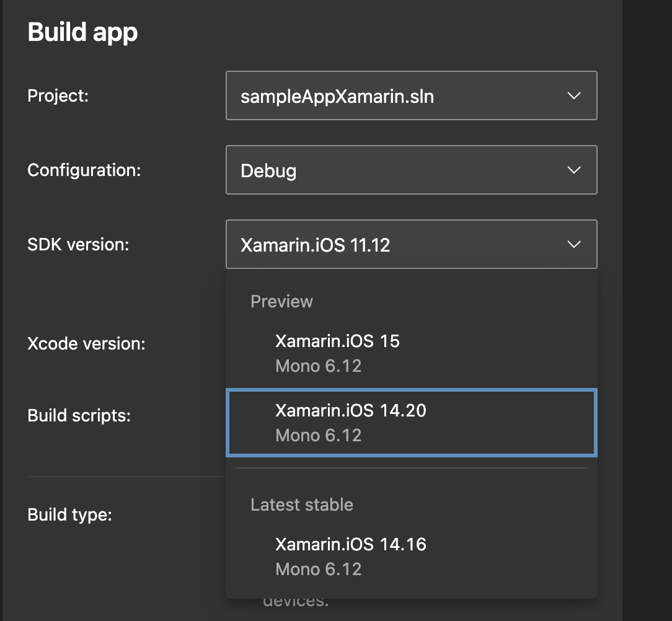
Task: Select the Xamarin.iOS 15 preview SDK
Action: (338, 340)
